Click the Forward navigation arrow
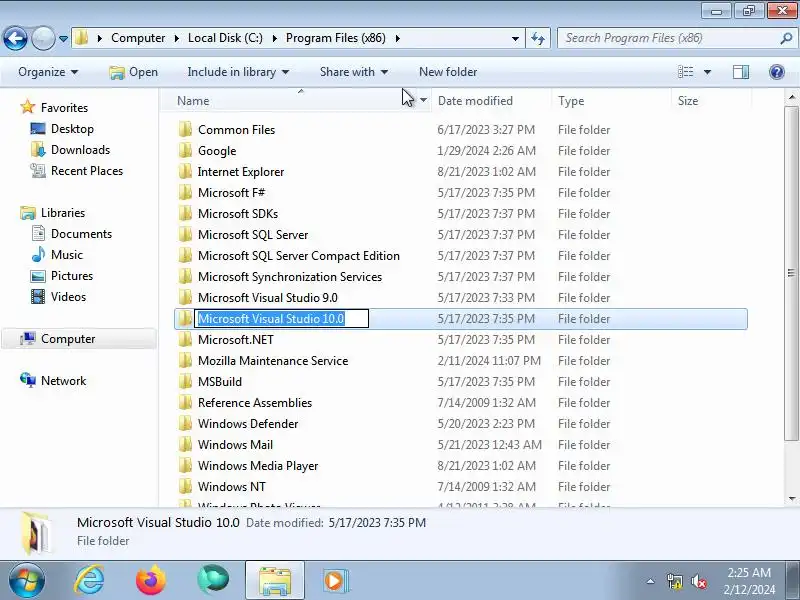The width and height of the screenshot is (800, 600). click(x=43, y=38)
